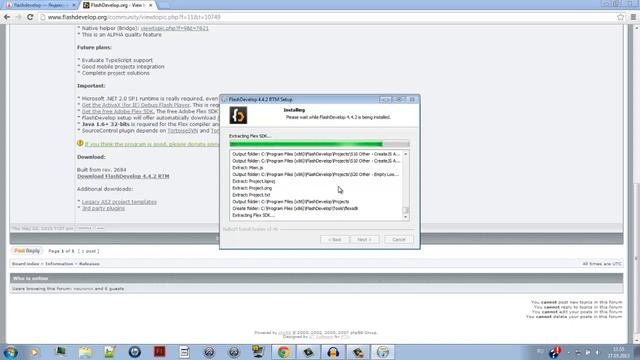The width and height of the screenshot is (640, 360).
Task: Open the HP taskbar icon
Action: tap(135, 352)
